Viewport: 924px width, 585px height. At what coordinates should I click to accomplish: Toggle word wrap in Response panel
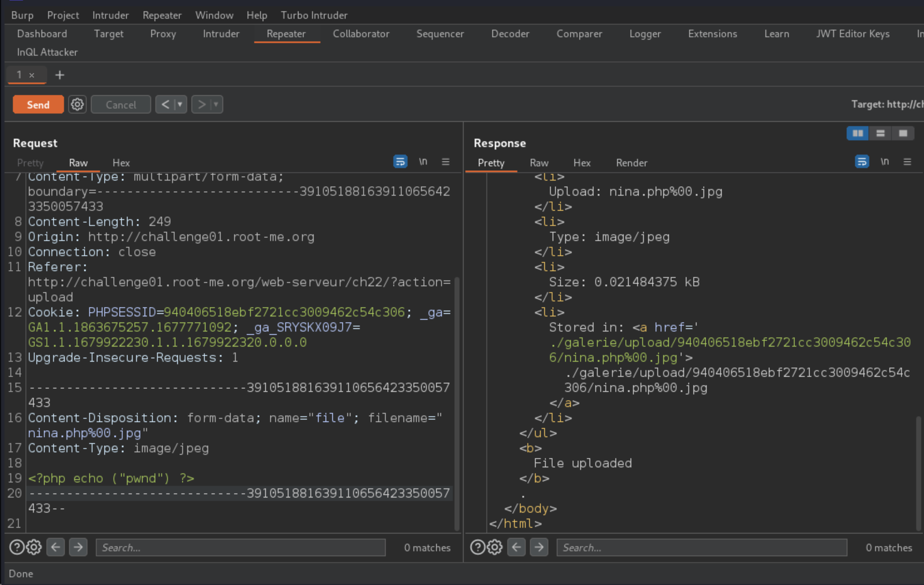click(862, 162)
